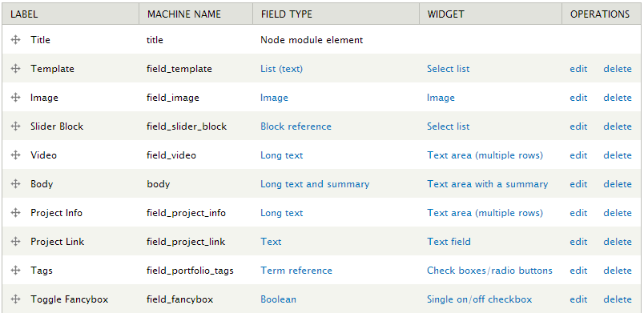Delete the Project Info field
The image size is (644, 313).
tap(618, 212)
